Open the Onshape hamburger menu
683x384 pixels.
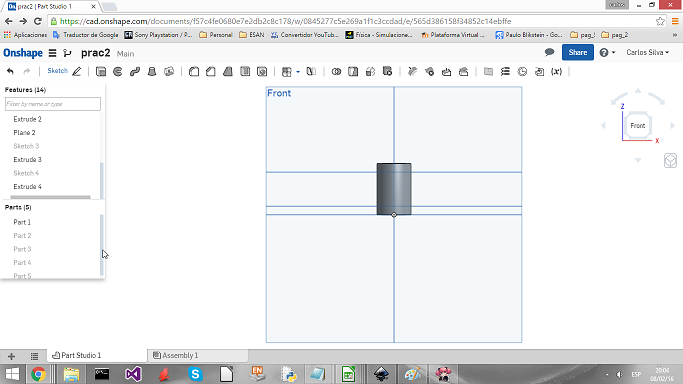(52, 53)
